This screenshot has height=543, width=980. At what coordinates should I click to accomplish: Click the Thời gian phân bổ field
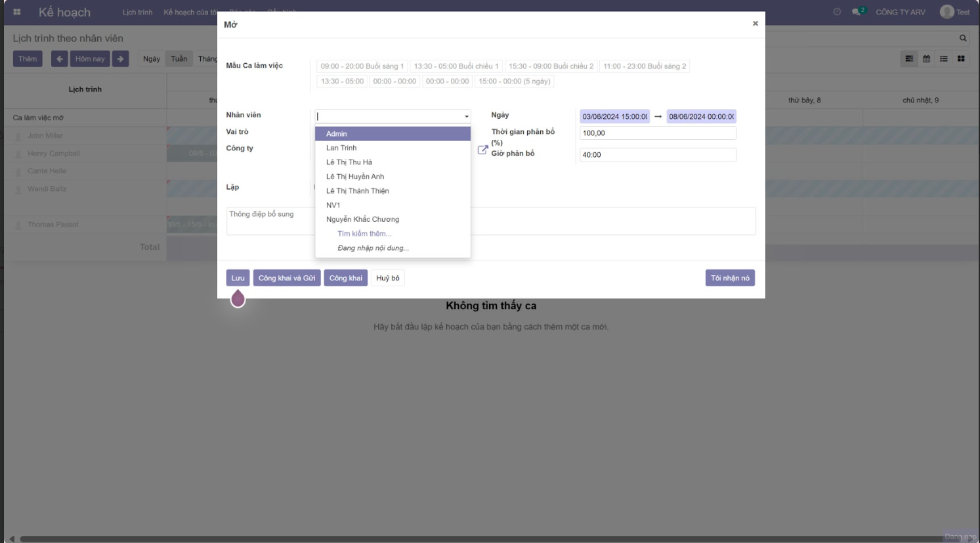657,133
